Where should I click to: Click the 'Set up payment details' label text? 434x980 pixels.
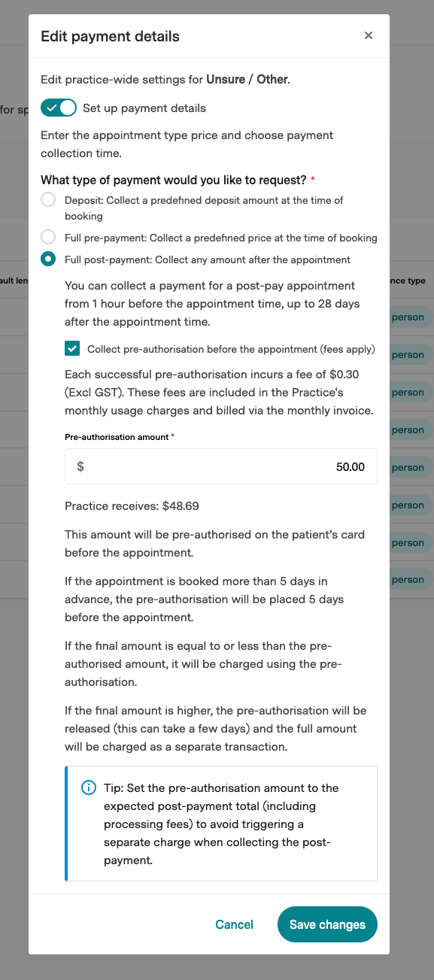(144, 108)
